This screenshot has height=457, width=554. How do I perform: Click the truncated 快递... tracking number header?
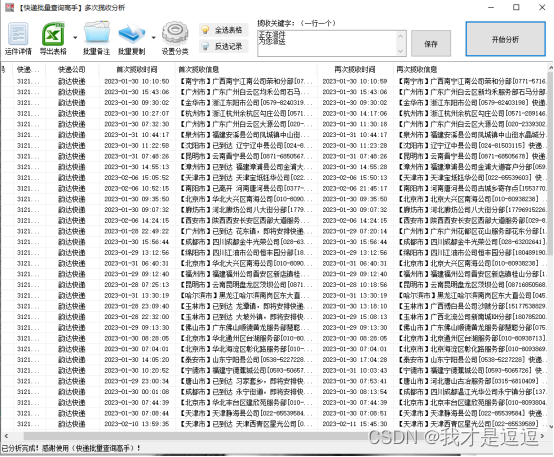pyautogui.click(x=28, y=70)
